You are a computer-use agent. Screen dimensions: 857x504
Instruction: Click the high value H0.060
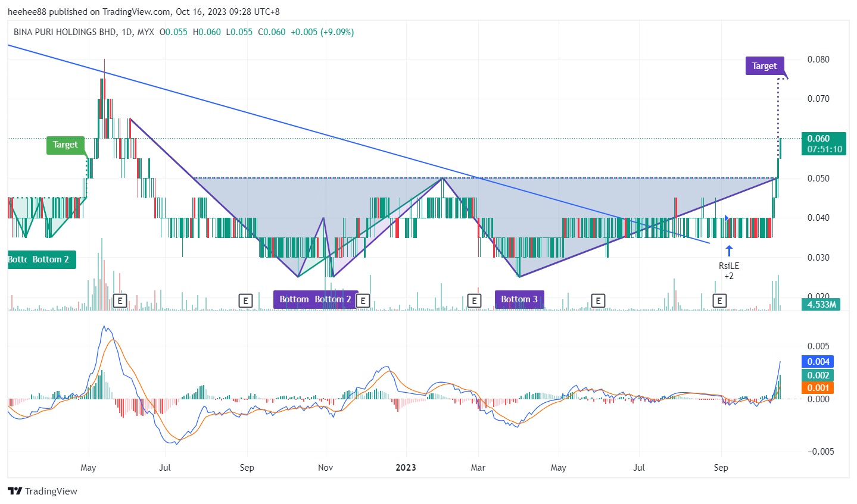(207, 32)
